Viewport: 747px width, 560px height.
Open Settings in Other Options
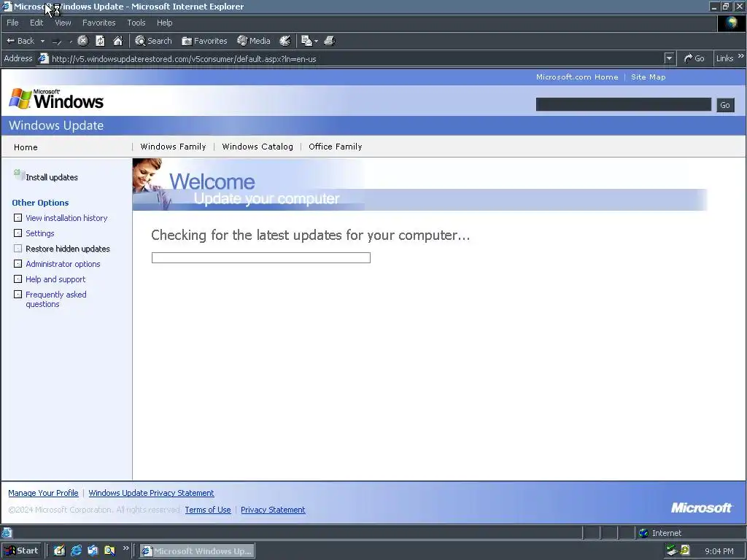(x=40, y=233)
